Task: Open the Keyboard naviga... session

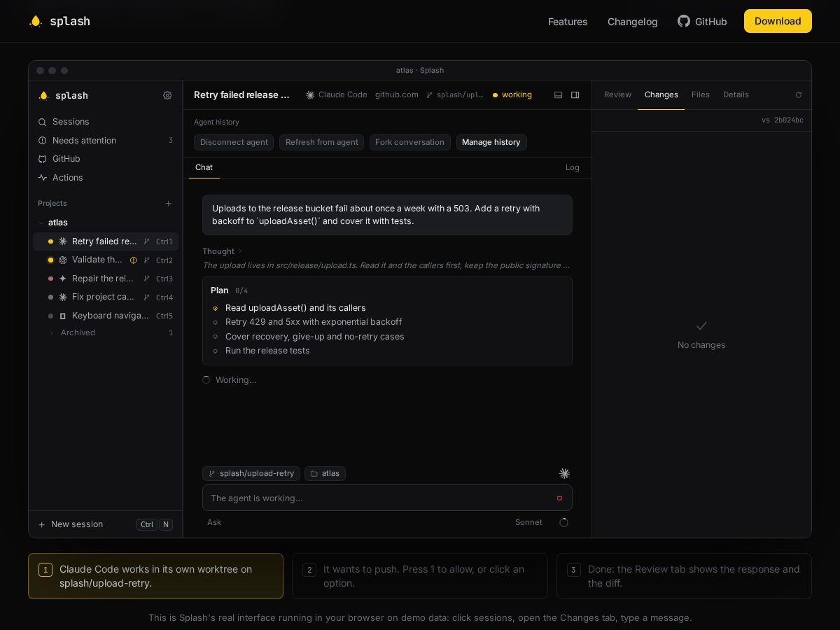Action: [x=106, y=316]
